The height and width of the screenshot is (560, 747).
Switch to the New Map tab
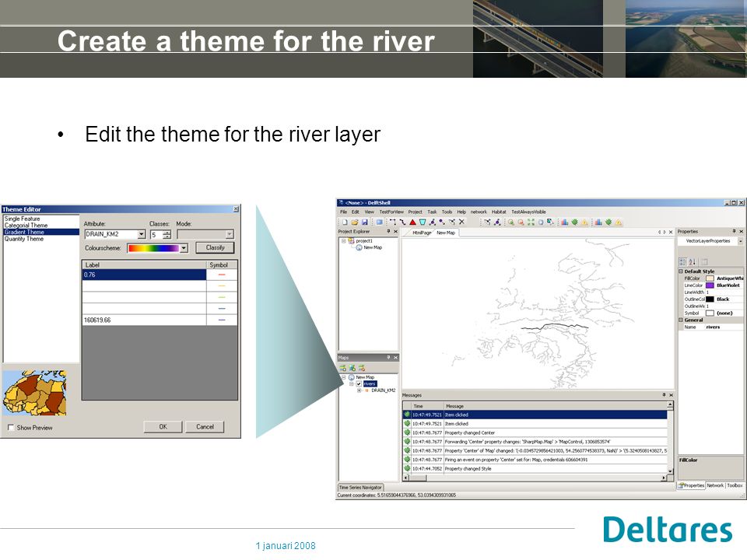point(445,233)
